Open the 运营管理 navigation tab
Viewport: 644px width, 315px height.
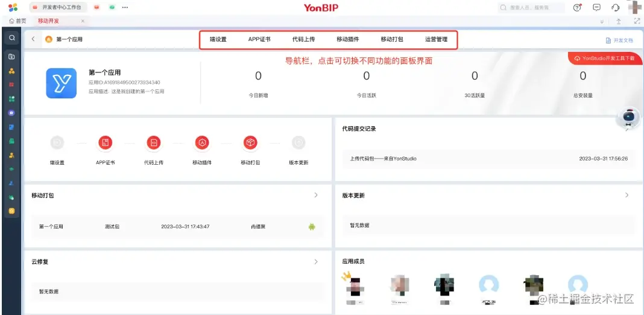tap(436, 39)
